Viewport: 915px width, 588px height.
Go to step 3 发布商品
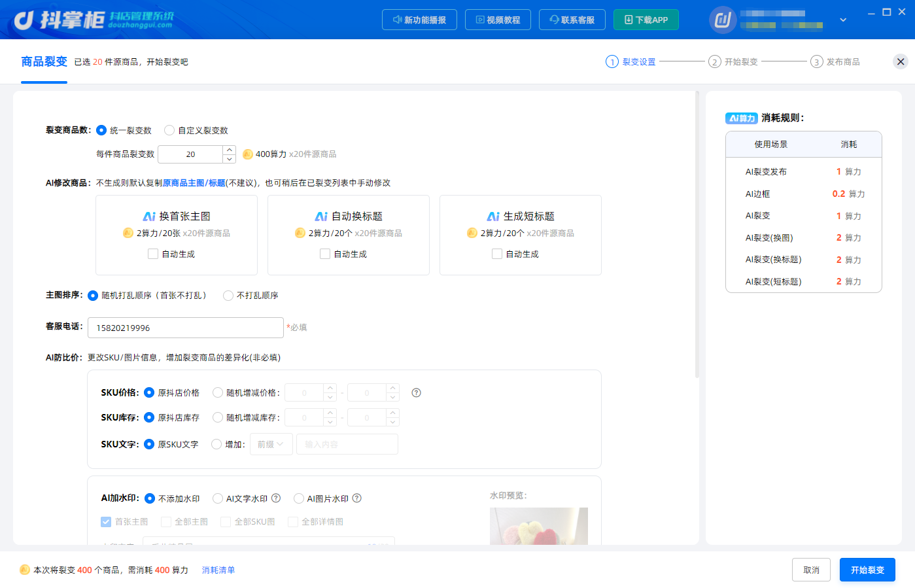[835, 61]
